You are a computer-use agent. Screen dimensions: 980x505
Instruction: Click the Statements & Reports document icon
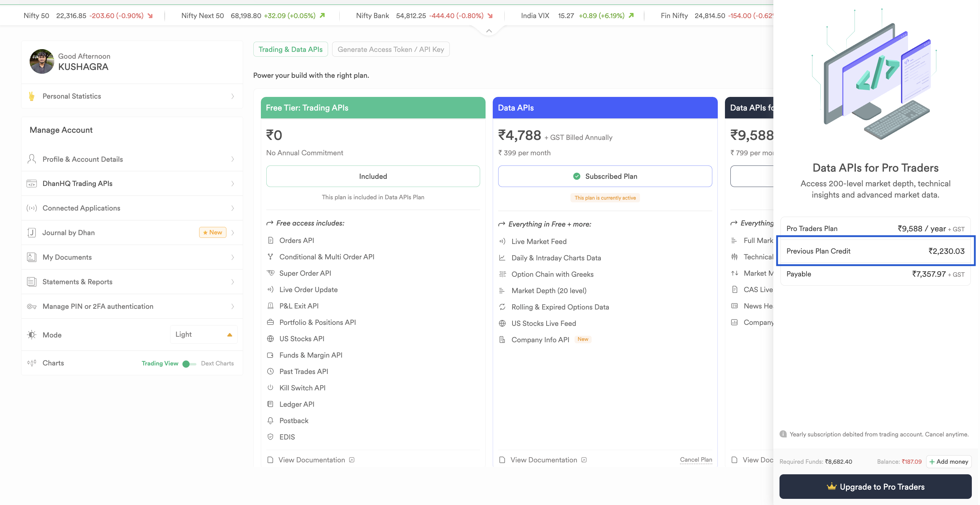coord(32,282)
